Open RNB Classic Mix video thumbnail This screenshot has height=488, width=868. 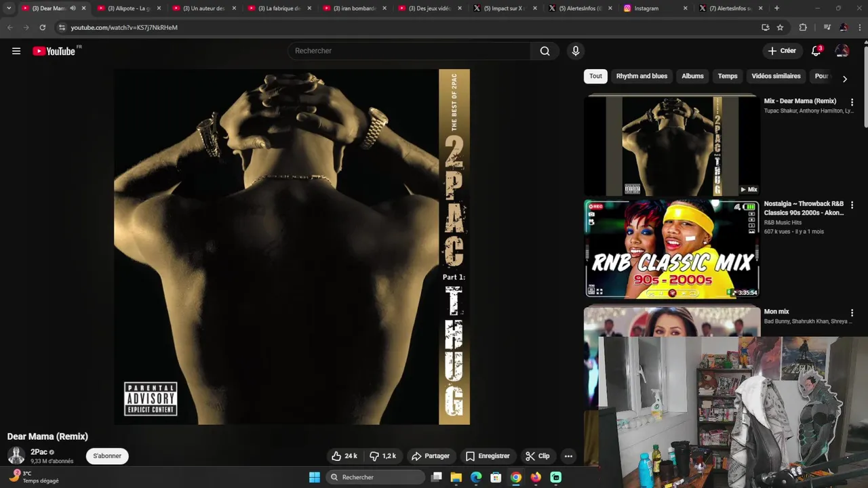pyautogui.click(x=671, y=248)
